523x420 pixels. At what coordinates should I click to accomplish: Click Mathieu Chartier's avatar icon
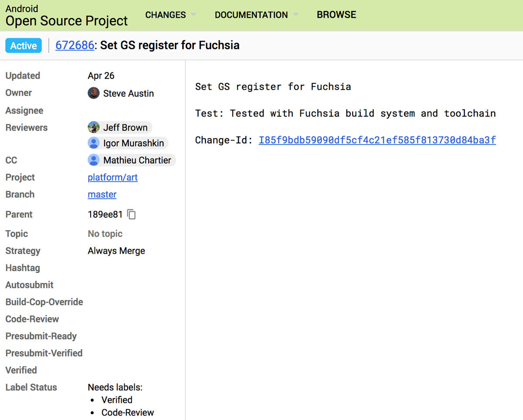point(94,160)
